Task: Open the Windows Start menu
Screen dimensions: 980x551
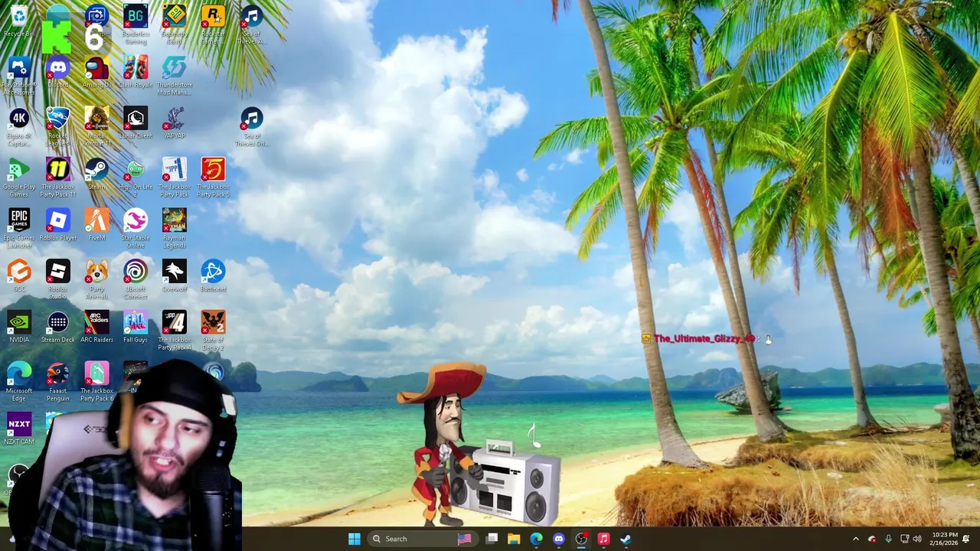Action: (354, 539)
